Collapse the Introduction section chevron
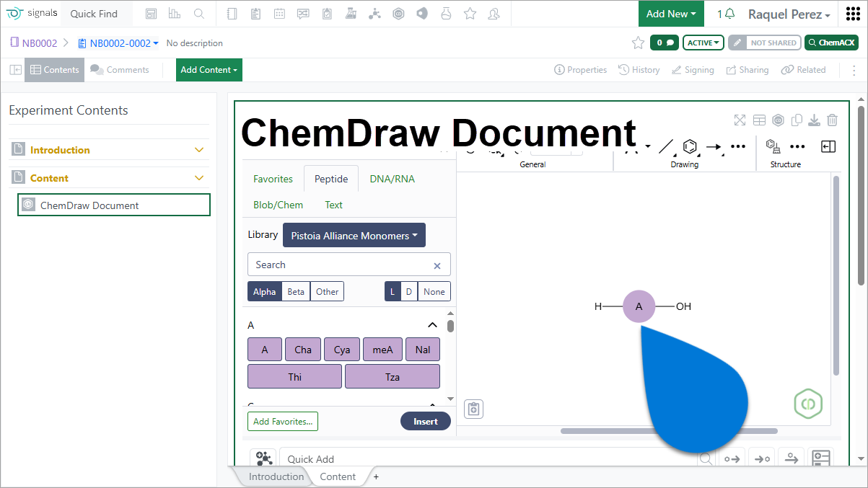 point(200,150)
